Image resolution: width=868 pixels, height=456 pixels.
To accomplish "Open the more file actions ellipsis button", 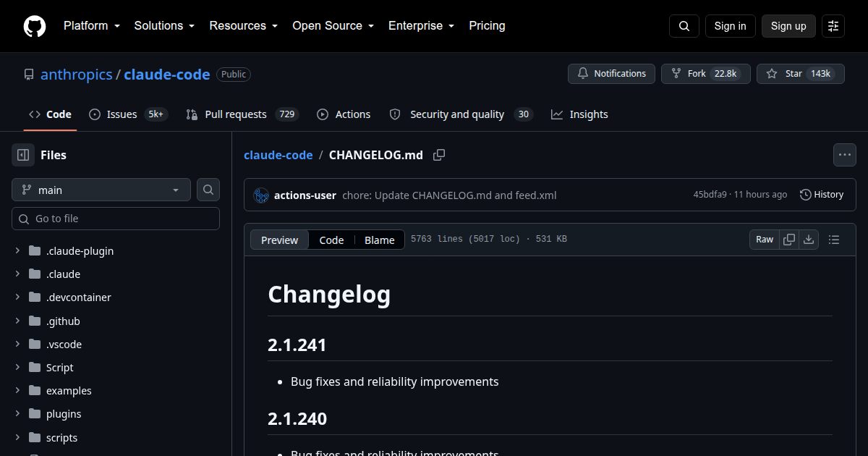I will [x=845, y=155].
